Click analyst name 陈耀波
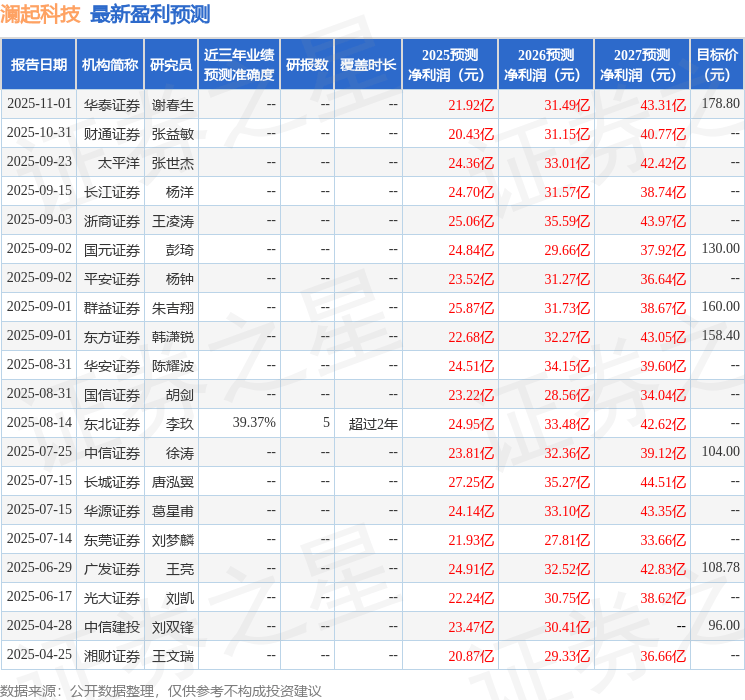The width and height of the screenshot is (745, 700). point(173,366)
